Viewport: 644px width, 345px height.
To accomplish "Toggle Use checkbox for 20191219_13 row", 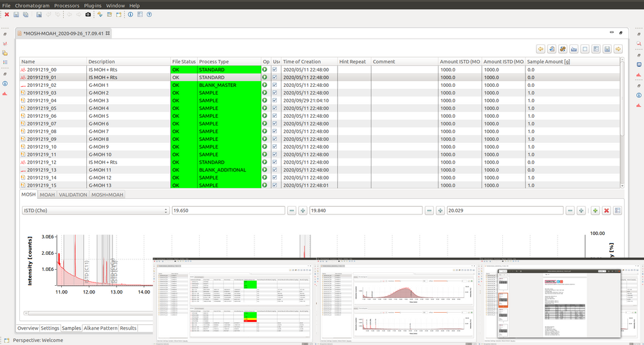I will (275, 170).
